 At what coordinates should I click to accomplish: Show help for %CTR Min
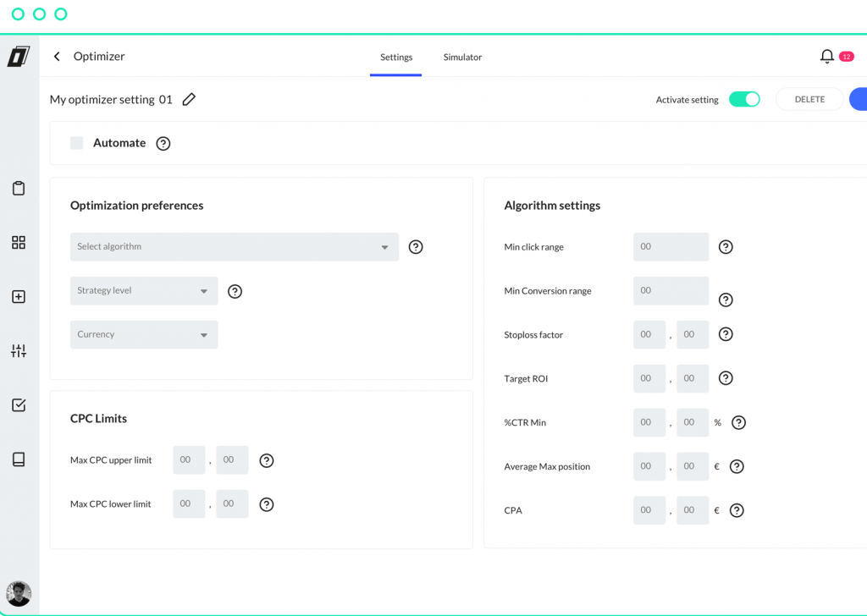tap(738, 422)
